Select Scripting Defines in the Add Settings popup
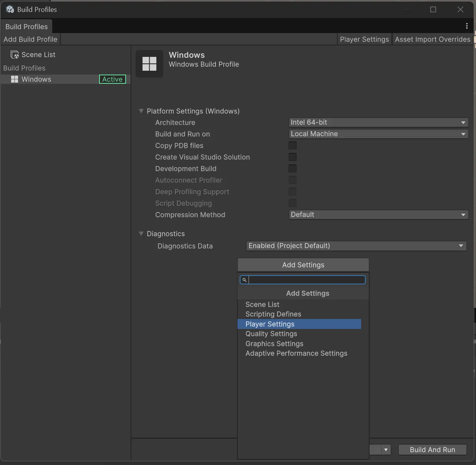 click(x=273, y=314)
